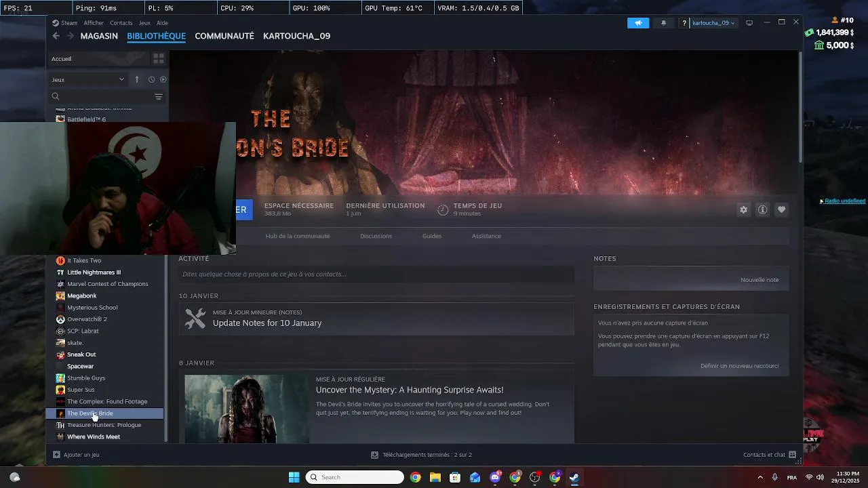Click the activity text field 'Dites quelque chose'
Viewport: 868px width, 488px height.
click(x=376, y=274)
